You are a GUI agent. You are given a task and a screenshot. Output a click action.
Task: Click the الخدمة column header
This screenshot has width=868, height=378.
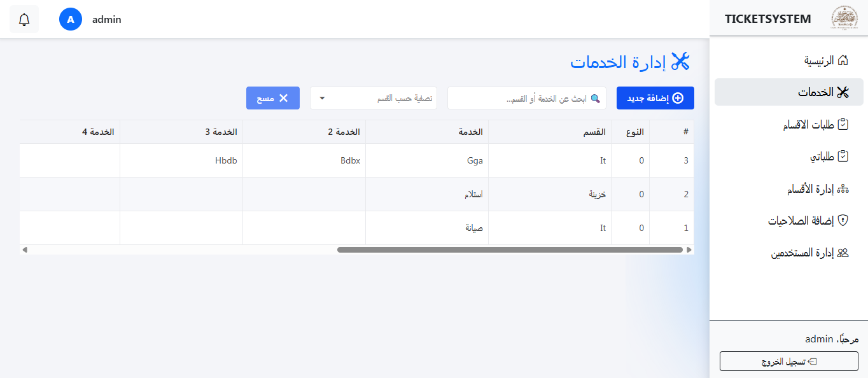471,132
